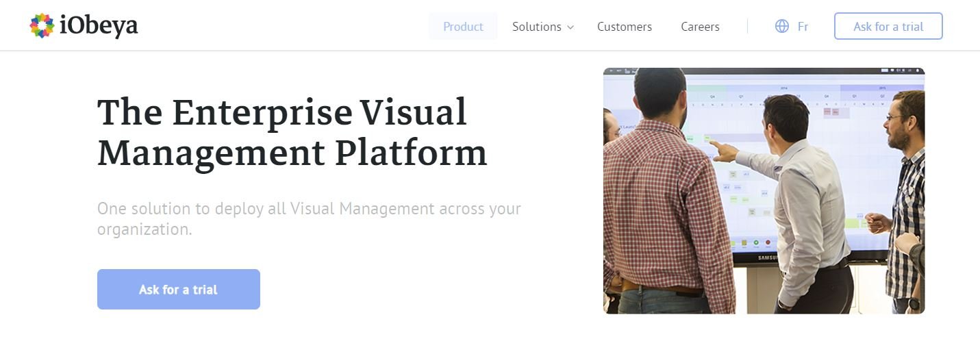Image resolution: width=980 pixels, height=354 pixels.
Task: Open the Product menu item
Action: point(463,27)
